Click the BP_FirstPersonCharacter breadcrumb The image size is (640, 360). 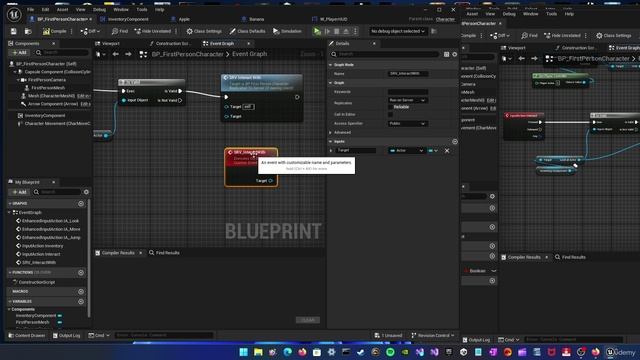[187, 54]
